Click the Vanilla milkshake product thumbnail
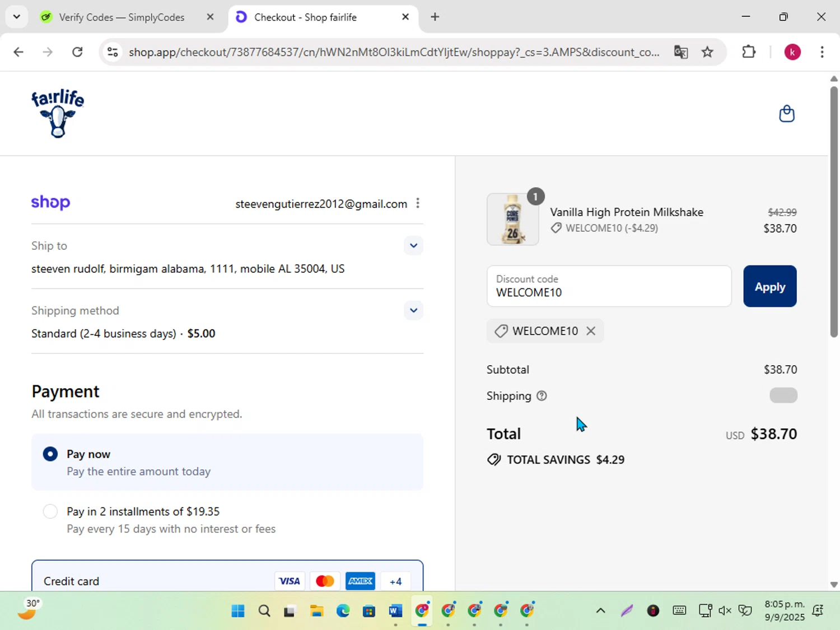Viewport: 840px width, 630px height. (x=513, y=220)
